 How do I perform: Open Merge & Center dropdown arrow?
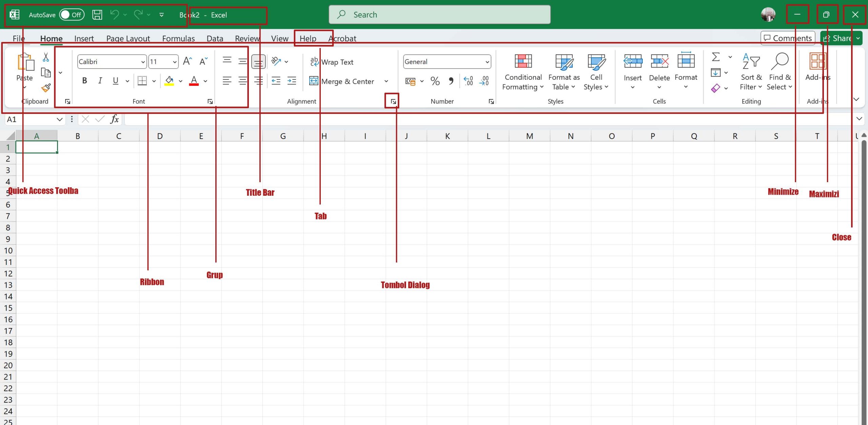point(386,81)
